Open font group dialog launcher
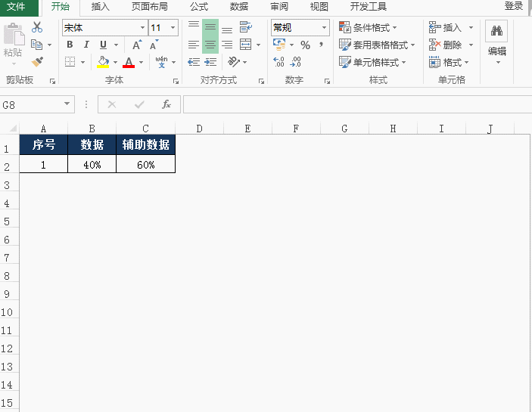Viewport: 532px width, 412px height. (x=176, y=82)
